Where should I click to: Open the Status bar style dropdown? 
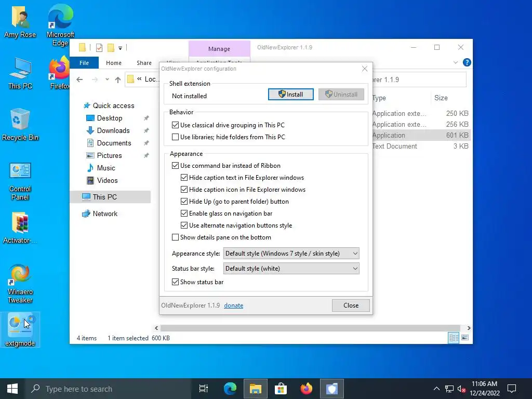coord(291,269)
